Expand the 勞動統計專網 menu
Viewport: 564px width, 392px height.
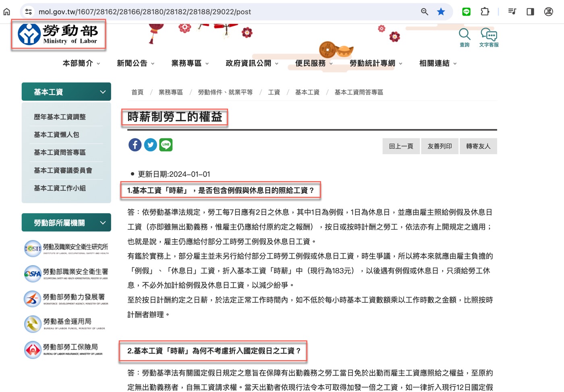pos(376,63)
